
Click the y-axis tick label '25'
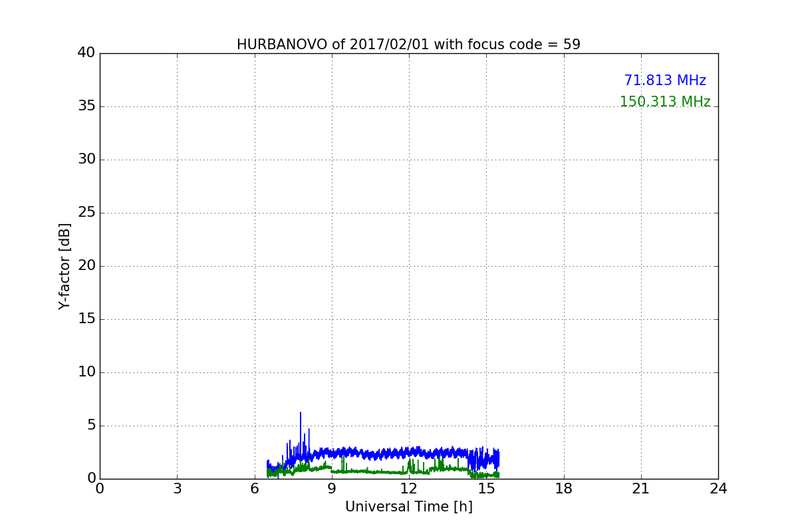[x=86, y=213]
